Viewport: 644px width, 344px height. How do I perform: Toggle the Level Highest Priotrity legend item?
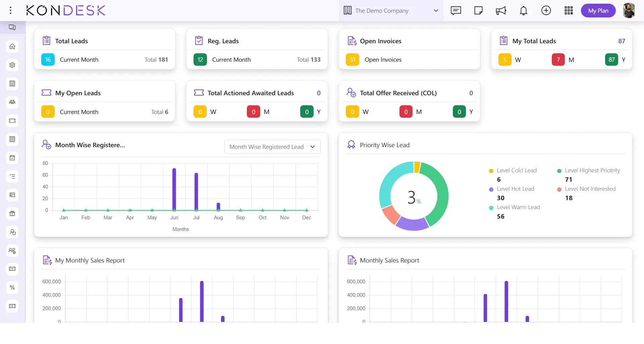point(592,171)
